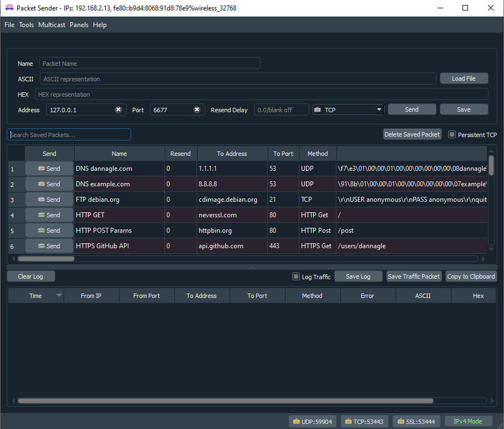Viewport: 504px width, 429px height.
Task: Clear the Port field using its X icon
Action: [197, 109]
